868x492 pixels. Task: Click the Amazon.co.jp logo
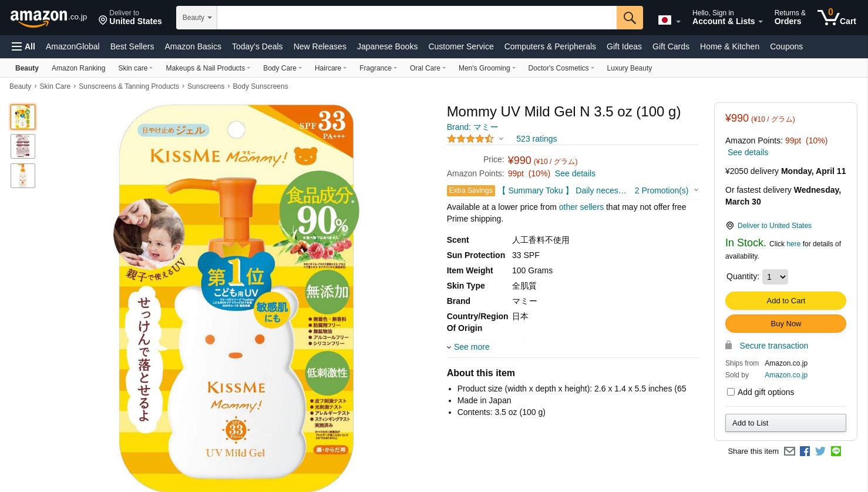tap(48, 18)
